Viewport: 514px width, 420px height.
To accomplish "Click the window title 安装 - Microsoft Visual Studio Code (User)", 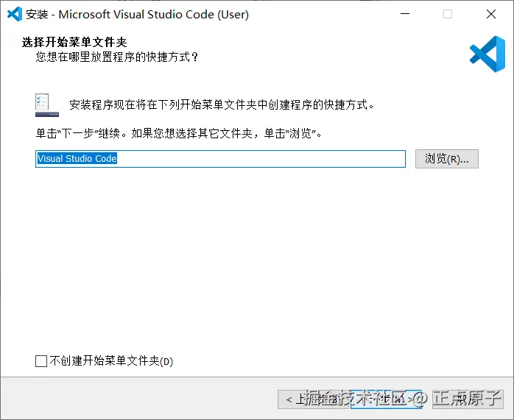I will (x=138, y=15).
